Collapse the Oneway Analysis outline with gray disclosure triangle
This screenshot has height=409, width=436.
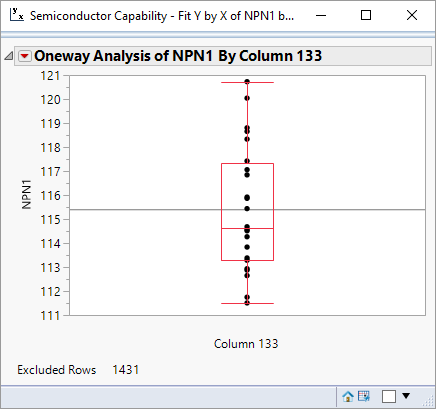coord(9,56)
